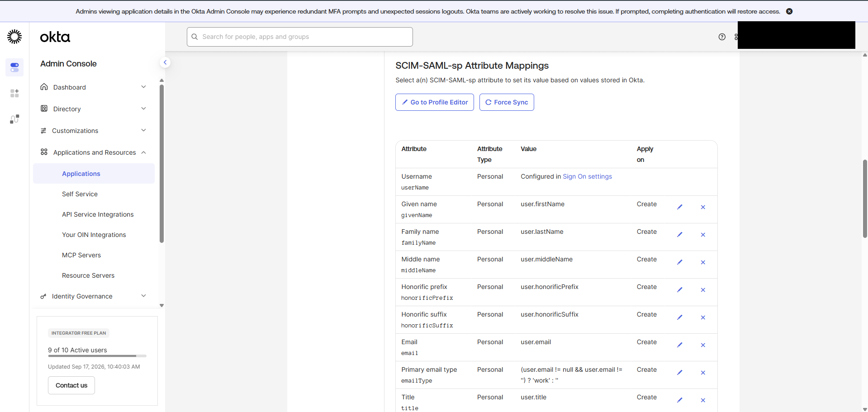
Task: Follow the Sign On settings link
Action: pyautogui.click(x=587, y=176)
